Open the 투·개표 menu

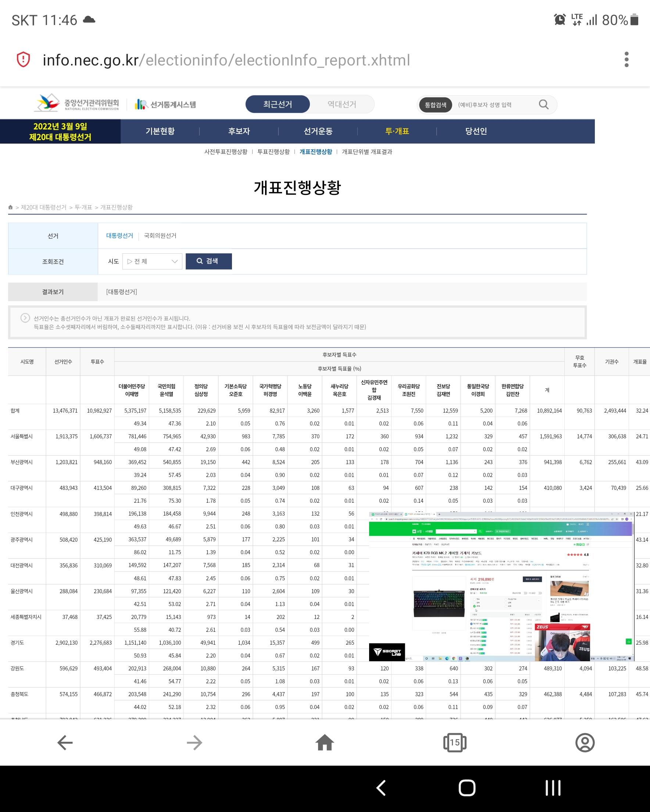(397, 131)
